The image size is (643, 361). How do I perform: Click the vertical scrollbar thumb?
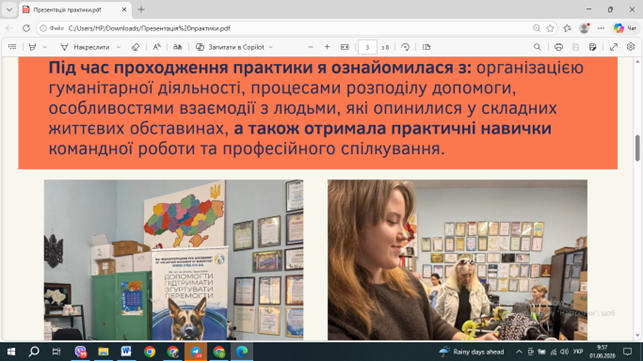coord(638,148)
